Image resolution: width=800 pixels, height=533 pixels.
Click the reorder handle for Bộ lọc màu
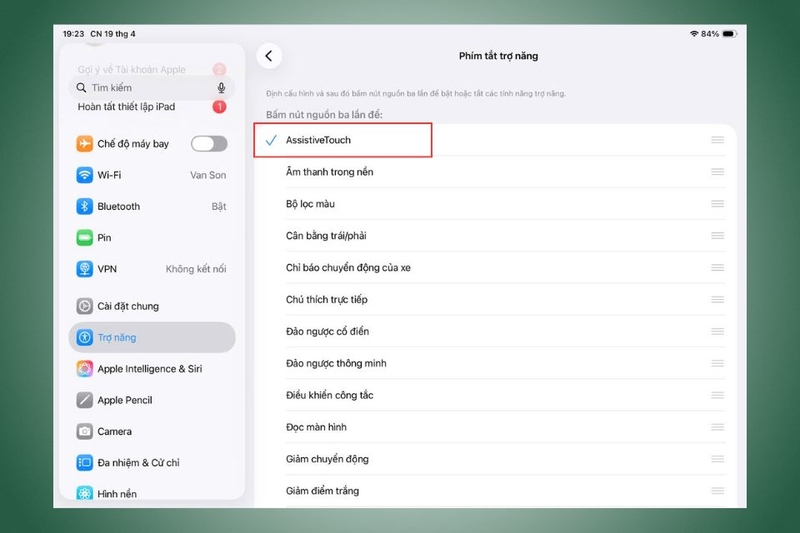[718, 204]
